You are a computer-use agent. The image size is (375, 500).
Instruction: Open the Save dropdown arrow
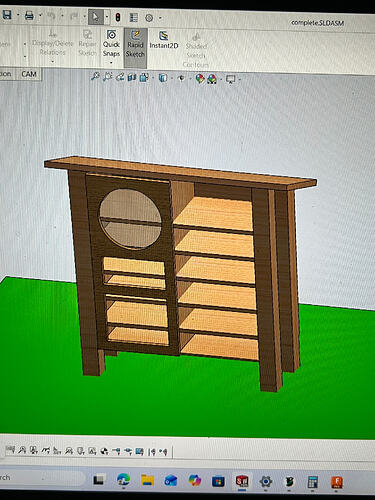click(17, 15)
